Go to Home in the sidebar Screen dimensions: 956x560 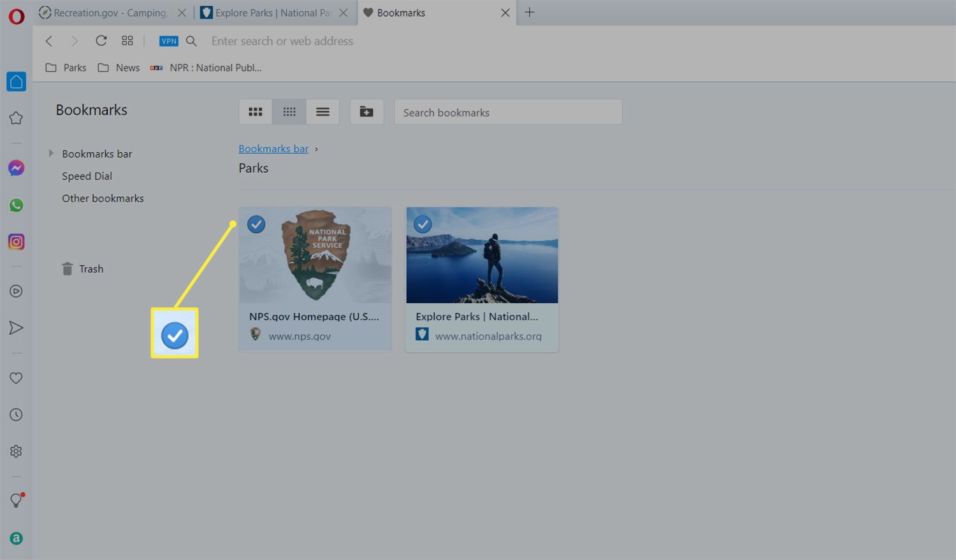click(16, 82)
